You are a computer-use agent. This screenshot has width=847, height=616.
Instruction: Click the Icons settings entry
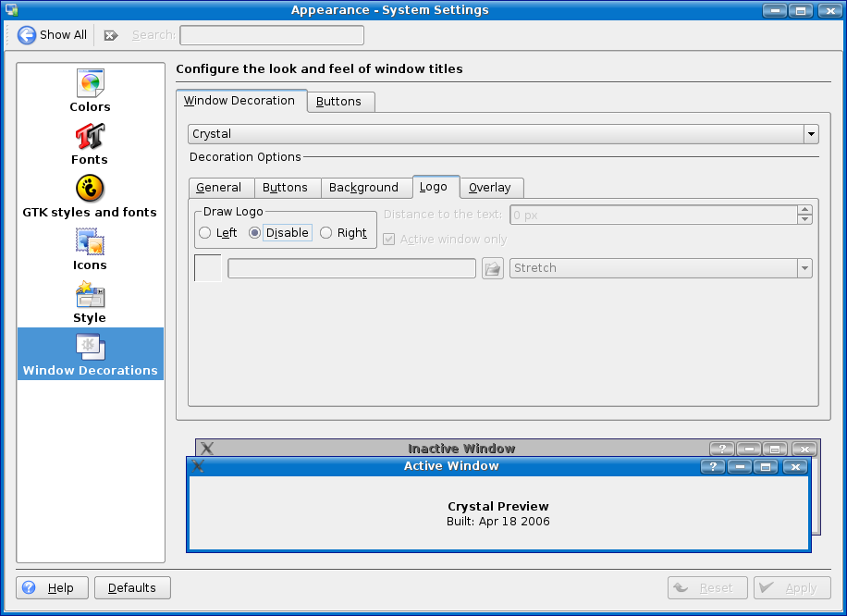[90, 242]
